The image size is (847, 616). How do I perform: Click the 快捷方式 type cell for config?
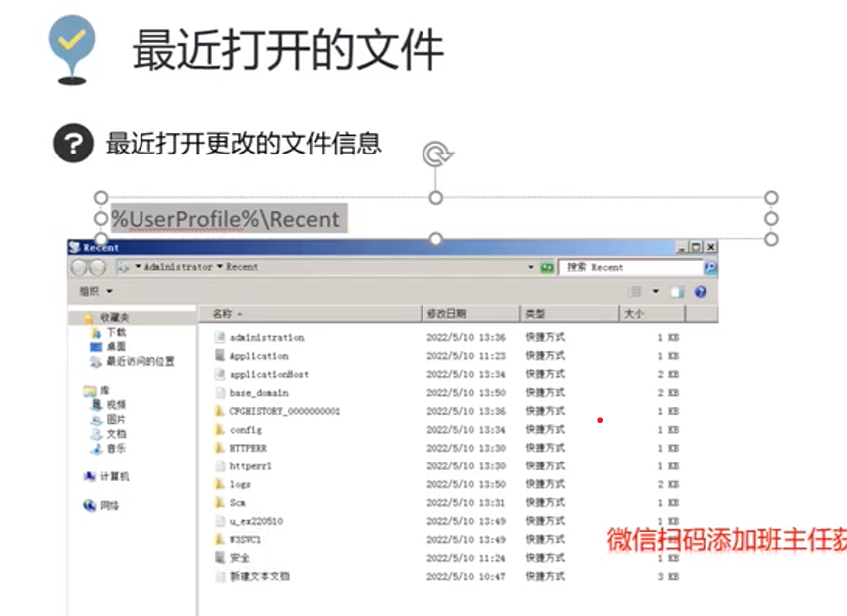[x=545, y=429]
